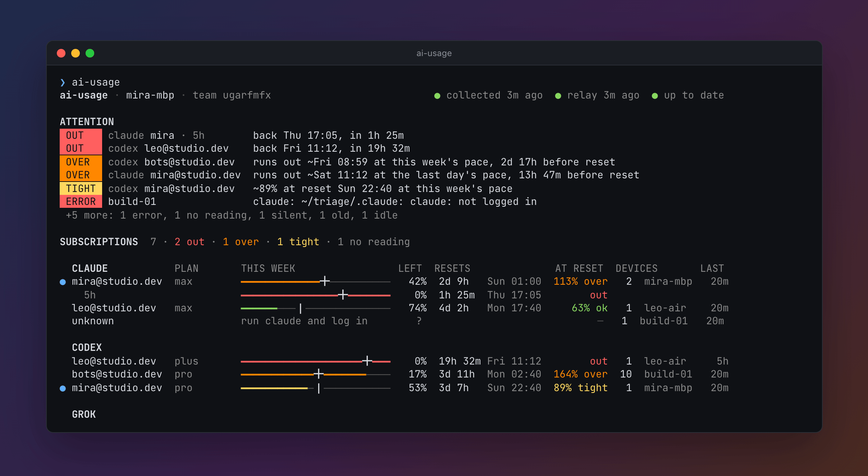Click the green 'relay 3m ago' status dot
Screen dimensions: 868x476
(558, 96)
